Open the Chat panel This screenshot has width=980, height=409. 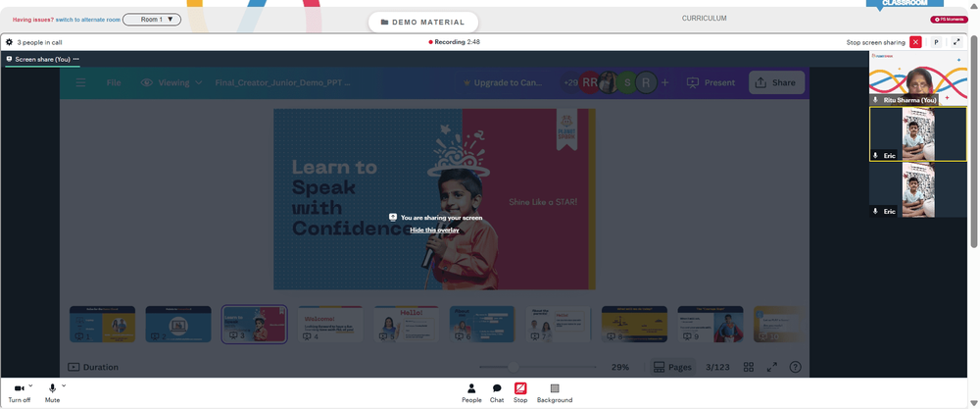click(x=497, y=392)
